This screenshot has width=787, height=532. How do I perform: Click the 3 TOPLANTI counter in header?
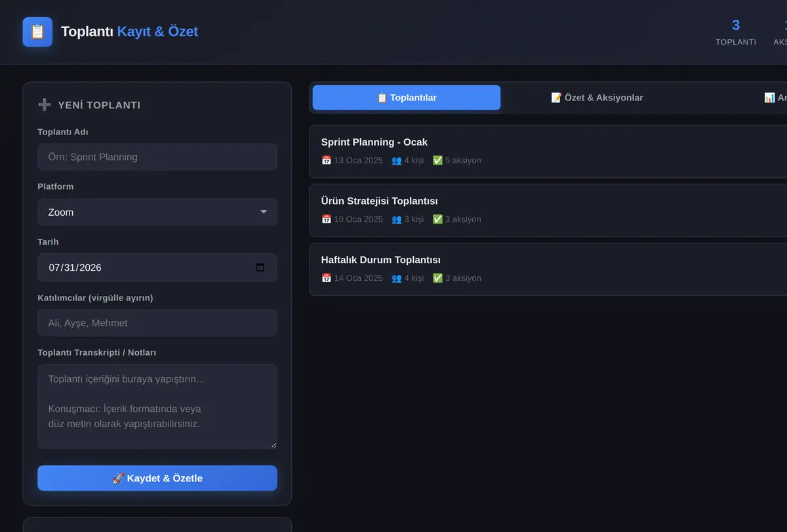[x=736, y=32]
